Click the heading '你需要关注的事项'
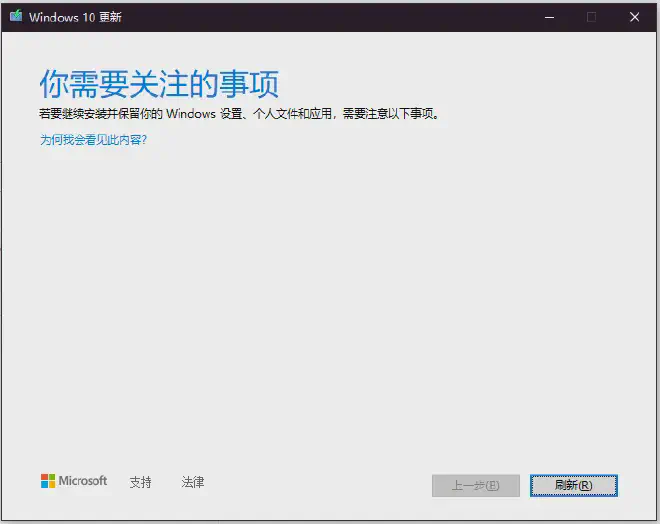 159,83
